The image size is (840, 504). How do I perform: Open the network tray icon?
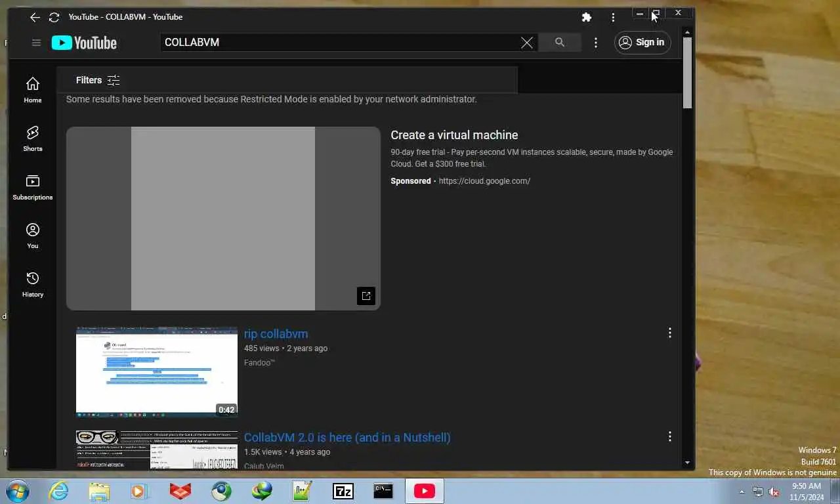[758, 492]
